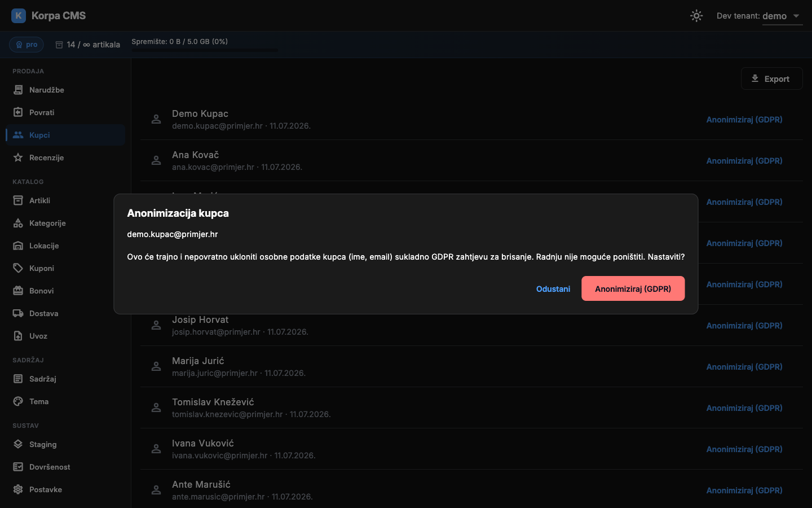812x508 pixels.
Task: Click the Export download arrow icon
Action: pyautogui.click(x=755, y=78)
